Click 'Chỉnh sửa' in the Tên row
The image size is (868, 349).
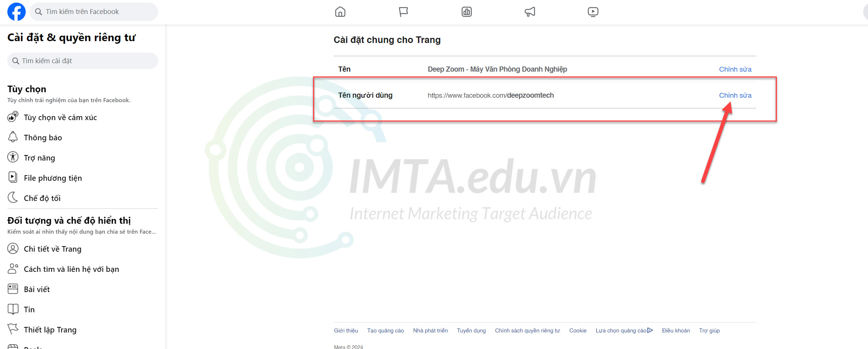click(x=735, y=69)
